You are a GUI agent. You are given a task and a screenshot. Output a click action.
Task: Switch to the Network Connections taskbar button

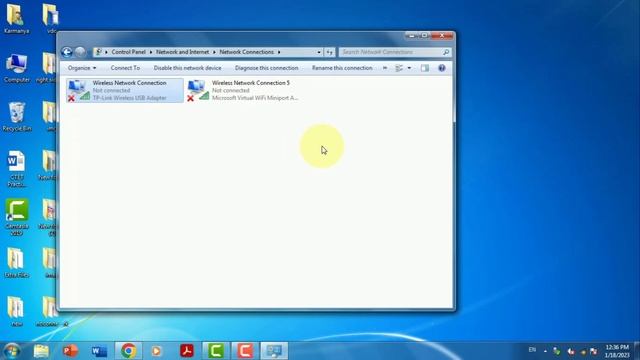point(274,351)
